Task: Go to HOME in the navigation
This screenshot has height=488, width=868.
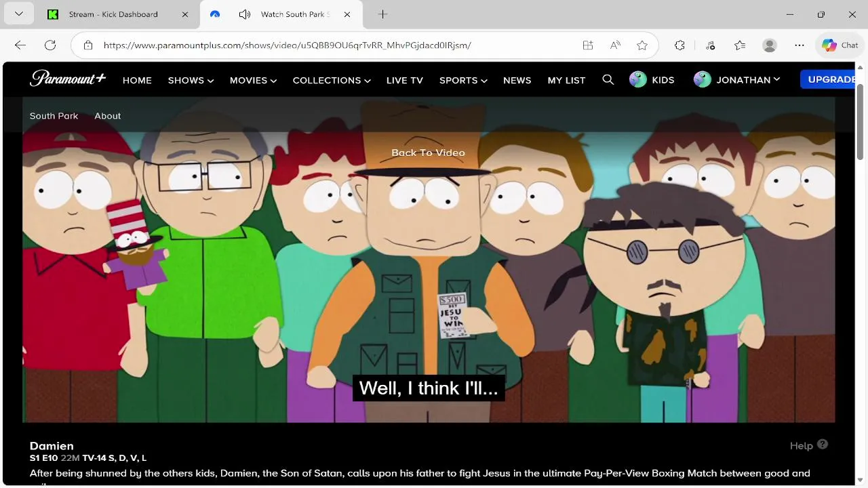Action: tap(137, 80)
